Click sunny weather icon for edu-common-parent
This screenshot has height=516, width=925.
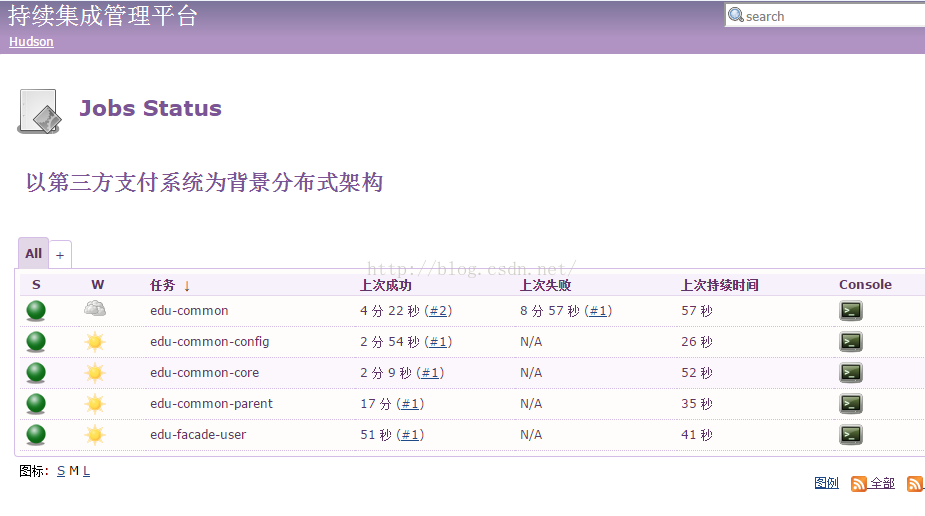95,403
